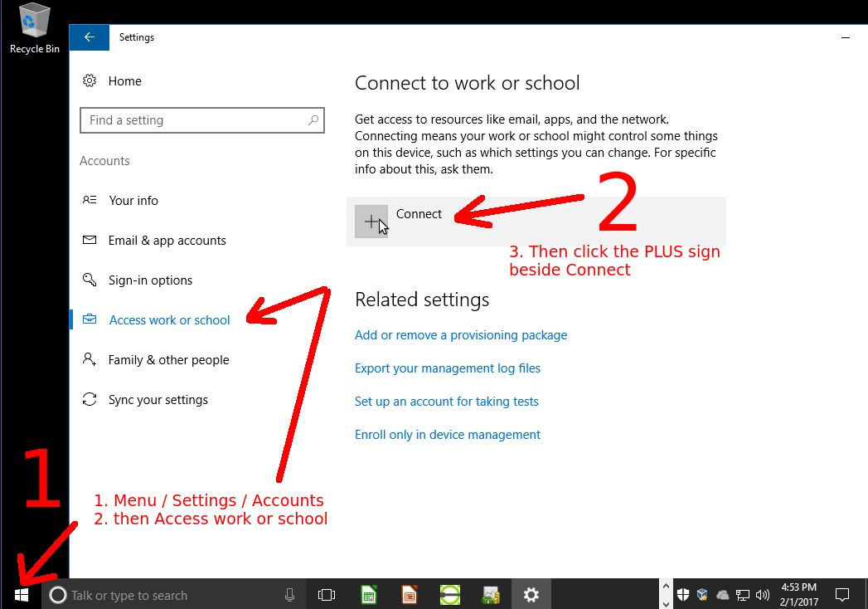This screenshot has width=868, height=609.
Task: Open the volume speaker icon in system tray
Action: [763, 594]
